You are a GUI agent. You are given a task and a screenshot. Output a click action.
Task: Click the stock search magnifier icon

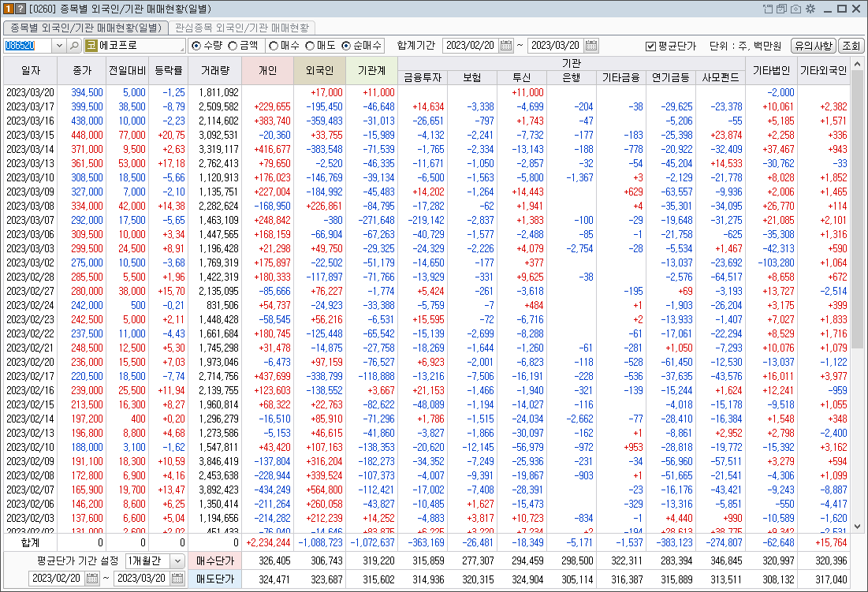74,46
